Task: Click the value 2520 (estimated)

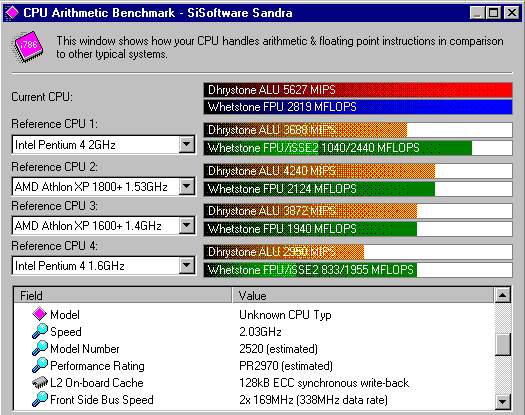Action: click(278, 349)
